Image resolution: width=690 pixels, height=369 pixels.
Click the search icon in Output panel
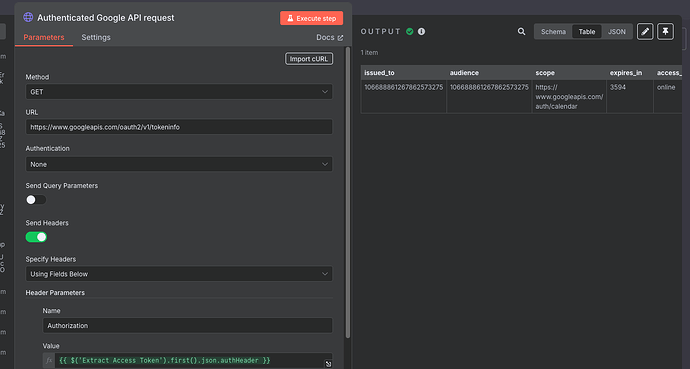[x=521, y=32]
